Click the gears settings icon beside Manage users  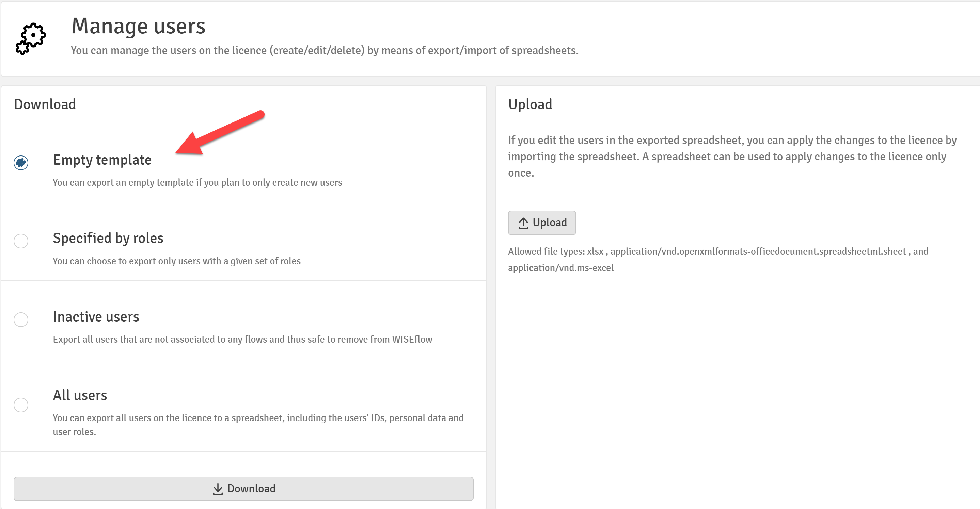(30, 38)
